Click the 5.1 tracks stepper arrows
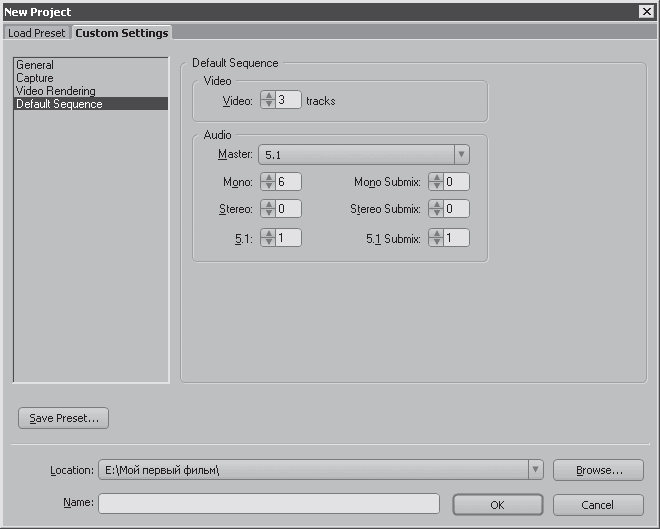 point(268,238)
